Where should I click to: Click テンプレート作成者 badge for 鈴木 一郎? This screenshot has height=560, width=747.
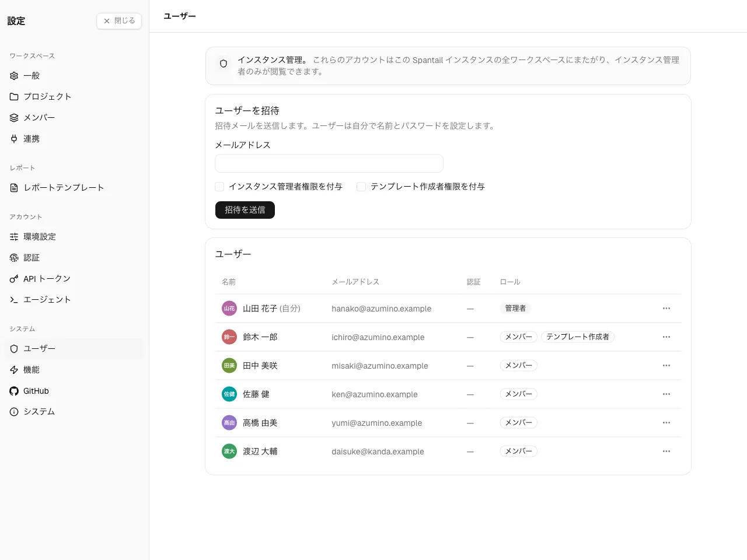578,337
